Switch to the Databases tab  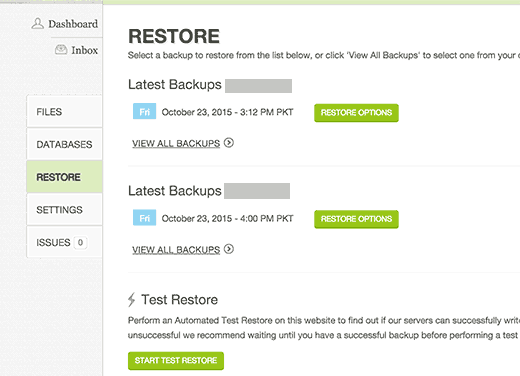coord(64,144)
